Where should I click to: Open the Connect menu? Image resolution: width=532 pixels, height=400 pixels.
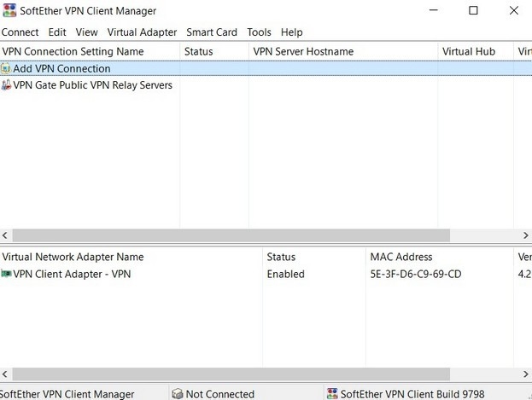pyautogui.click(x=20, y=32)
